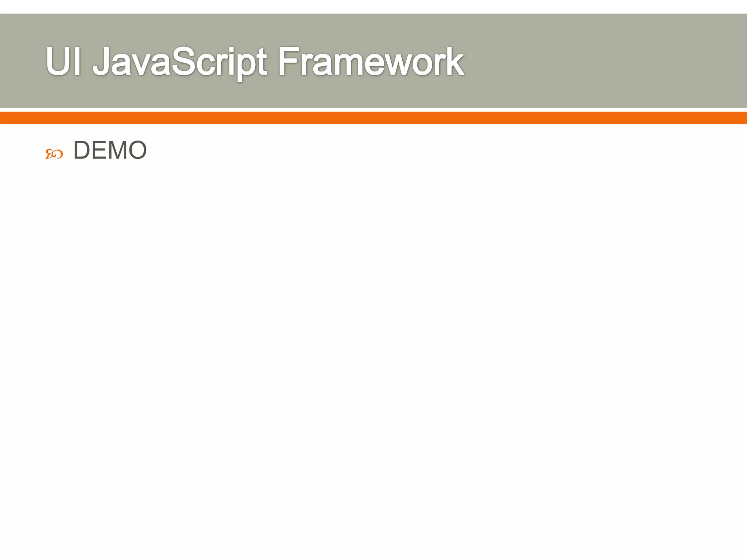Click the letter "U" starting the title
This screenshot has width=747, height=560.
(x=58, y=62)
